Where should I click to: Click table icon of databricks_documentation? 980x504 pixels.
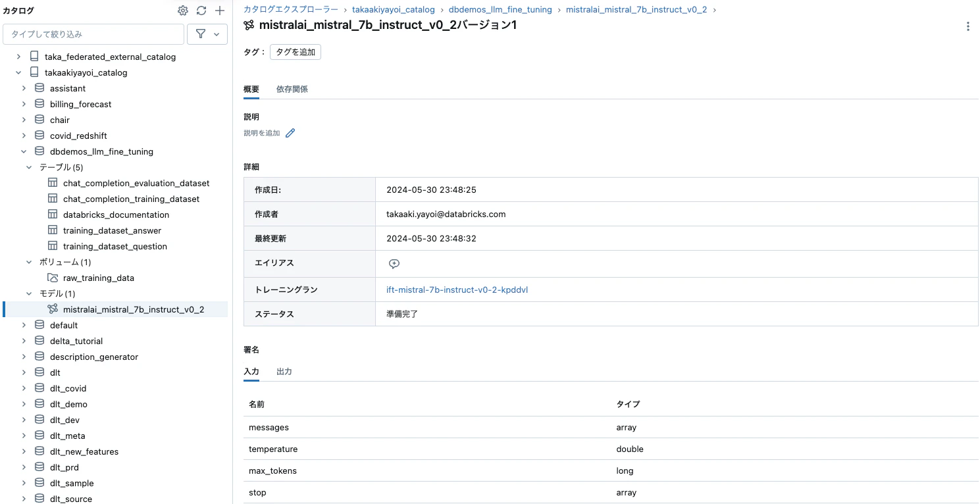[x=53, y=214]
